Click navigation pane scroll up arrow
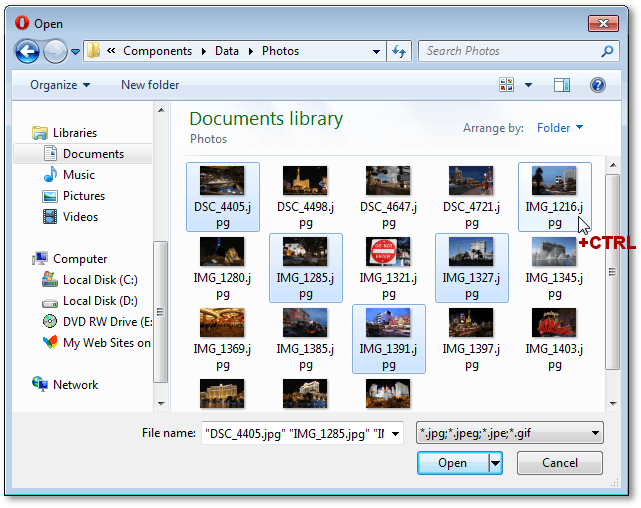 tap(161, 110)
